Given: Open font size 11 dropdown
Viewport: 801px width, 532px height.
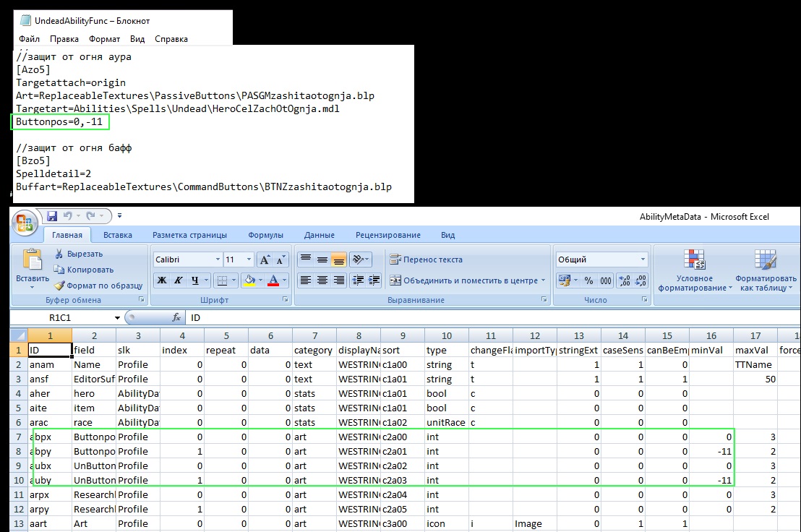Looking at the screenshot, I should tap(249, 259).
